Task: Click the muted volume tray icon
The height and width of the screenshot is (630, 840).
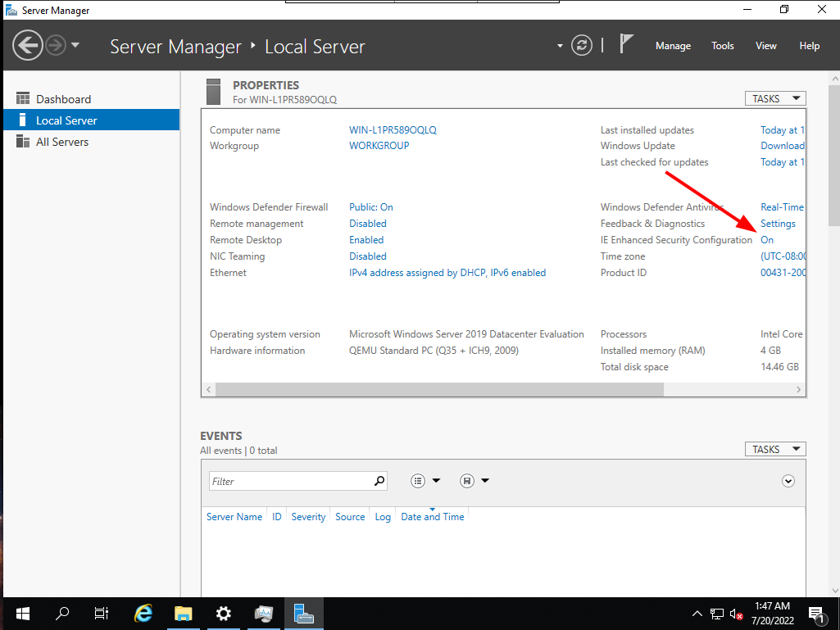Action: click(737, 614)
